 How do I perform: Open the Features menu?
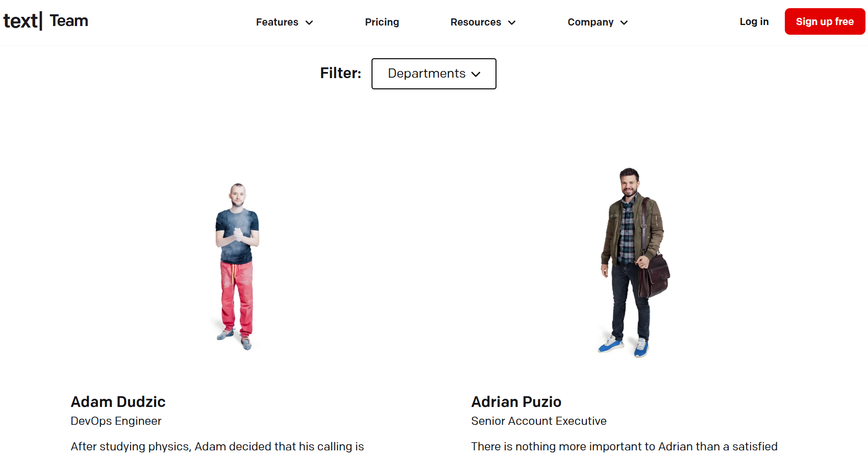click(277, 22)
